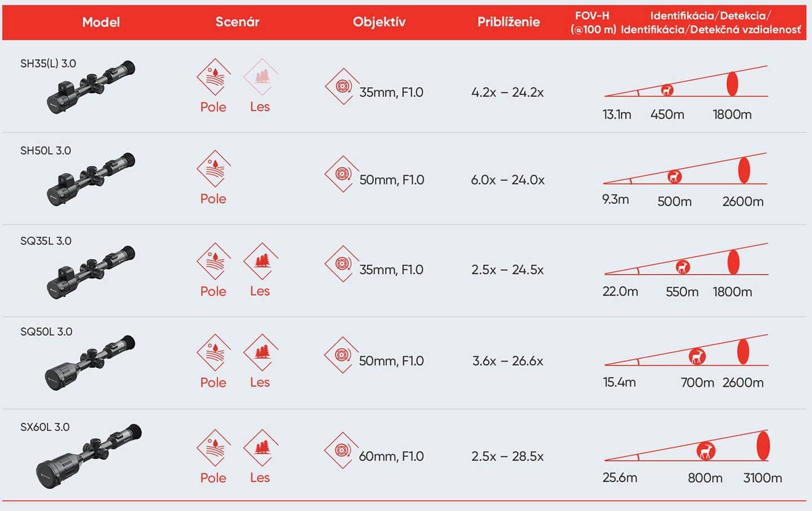Click the Model column header
The width and height of the screenshot is (812, 511).
pyautogui.click(x=101, y=22)
